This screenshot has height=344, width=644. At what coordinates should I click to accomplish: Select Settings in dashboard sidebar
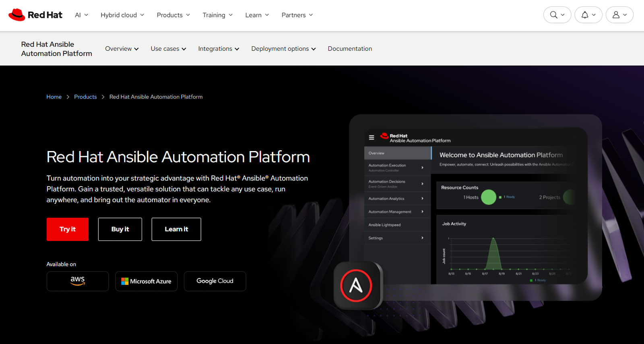(x=398, y=238)
